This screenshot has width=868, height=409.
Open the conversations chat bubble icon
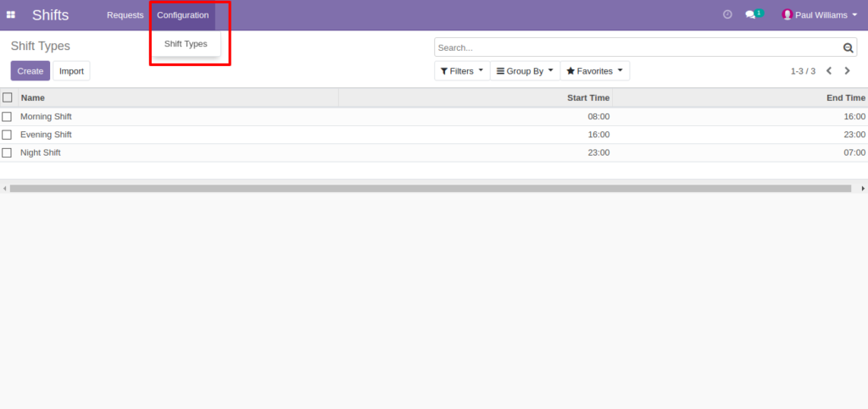[751, 15]
